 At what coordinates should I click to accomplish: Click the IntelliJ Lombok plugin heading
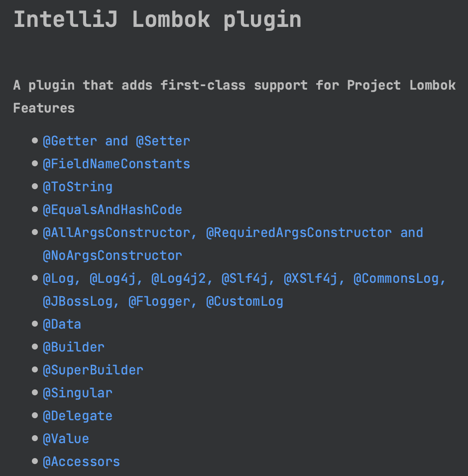coord(157,20)
